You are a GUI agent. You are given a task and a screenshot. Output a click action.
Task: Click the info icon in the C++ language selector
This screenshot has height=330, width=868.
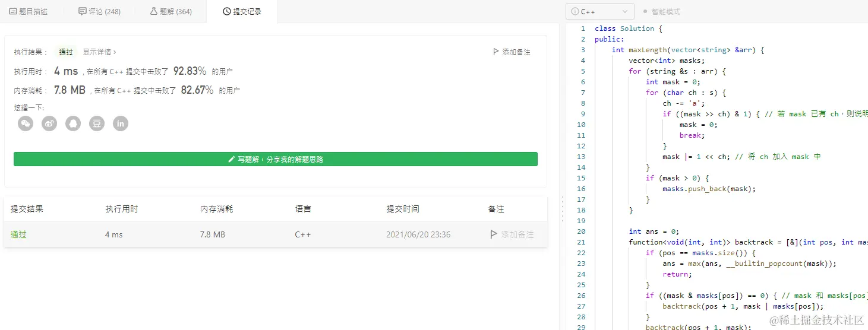point(575,11)
